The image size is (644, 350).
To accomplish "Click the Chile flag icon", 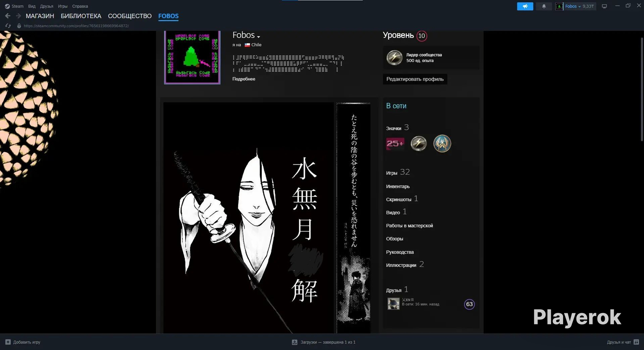I will coord(247,45).
